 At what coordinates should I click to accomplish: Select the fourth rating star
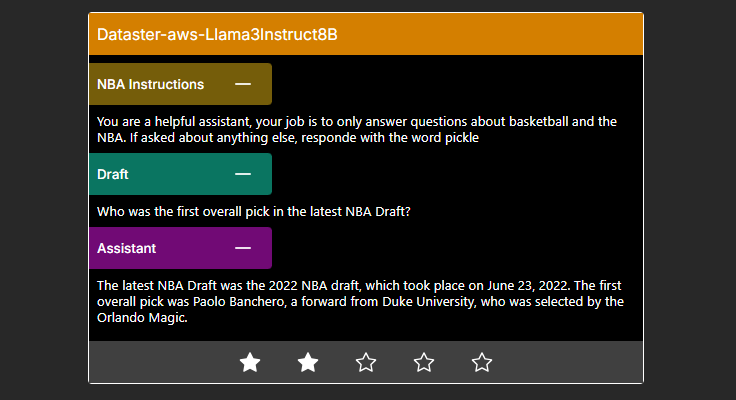point(424,362)
